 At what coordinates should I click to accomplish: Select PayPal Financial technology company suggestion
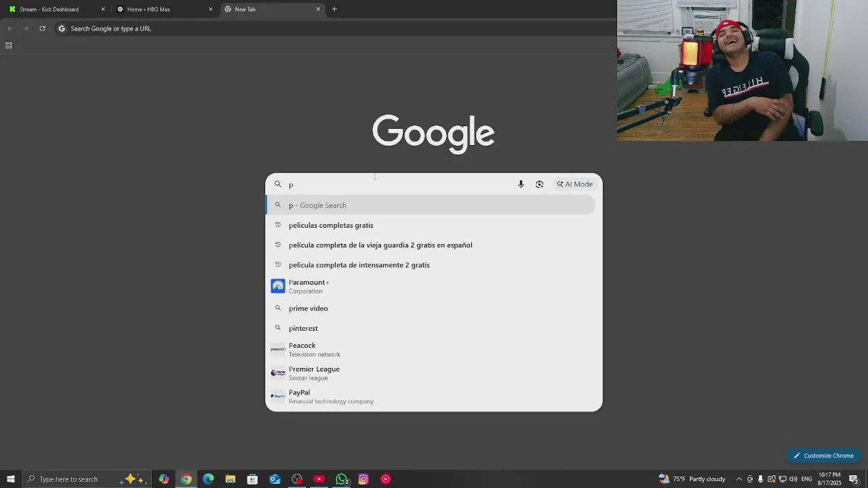430,396
